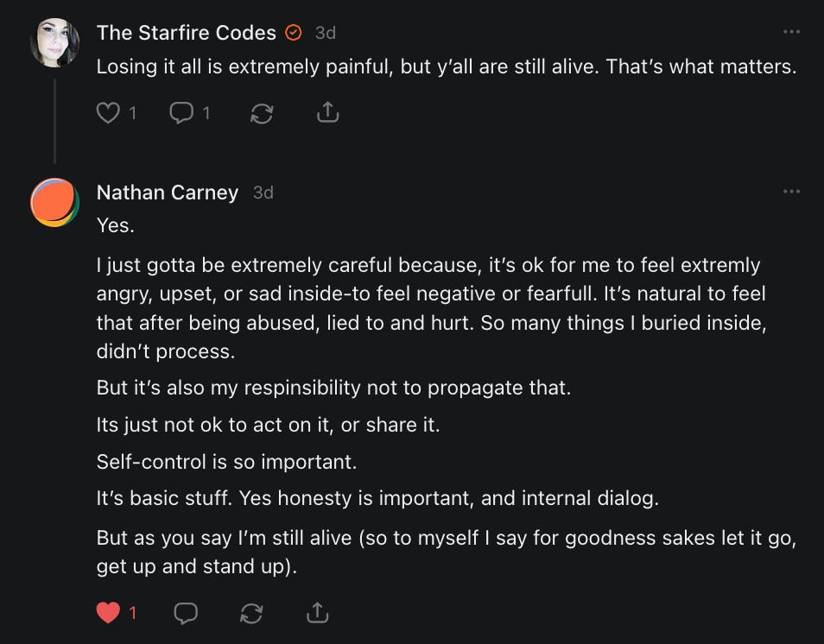
Task: Share Nathan Carney's comment
Action: point(317,613)
